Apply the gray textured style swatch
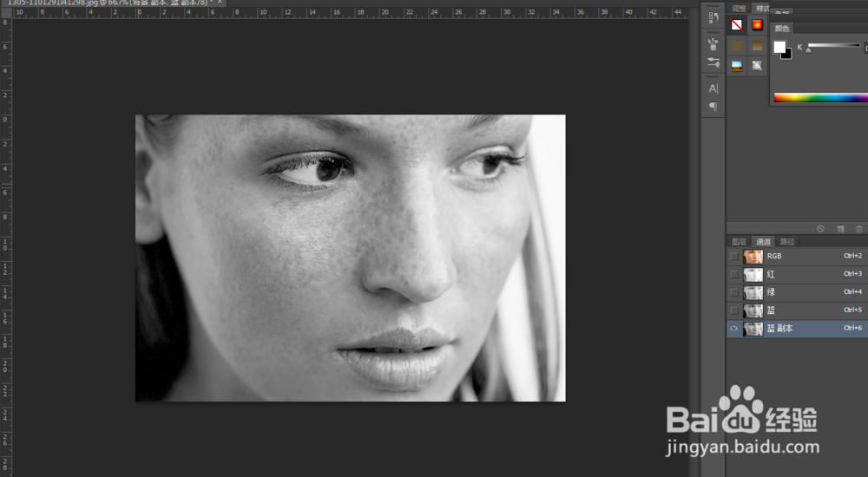This screenshot has height=477, width=868. pyautogui.click(x=757, y=66)
